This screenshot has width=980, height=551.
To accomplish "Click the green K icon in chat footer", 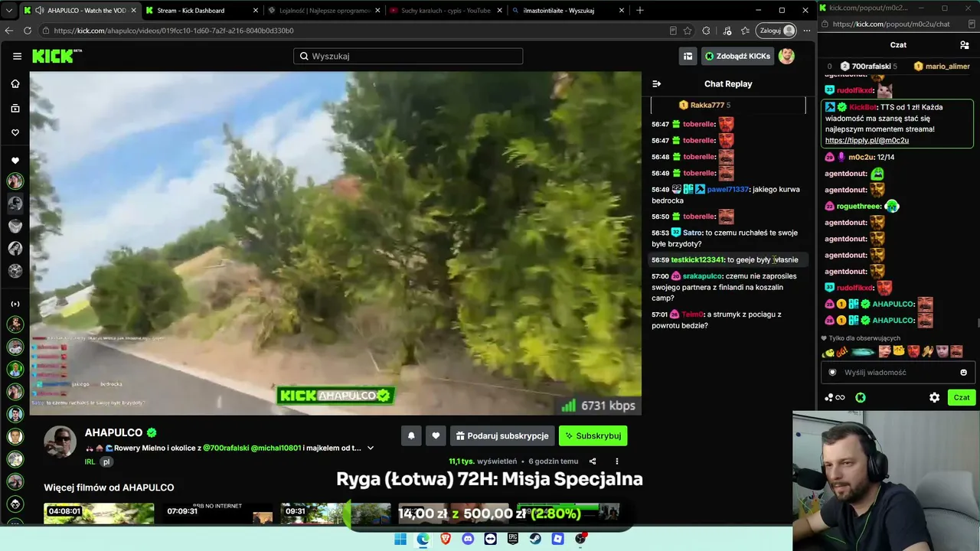I will (x=861, y=397).
